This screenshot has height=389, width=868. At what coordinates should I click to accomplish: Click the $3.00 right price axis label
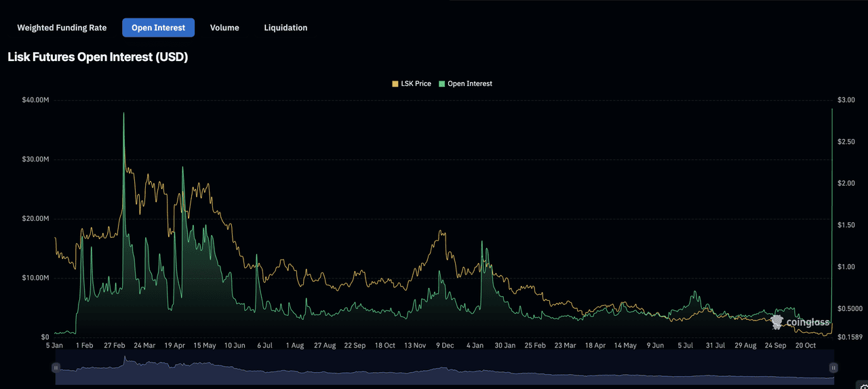846,100
